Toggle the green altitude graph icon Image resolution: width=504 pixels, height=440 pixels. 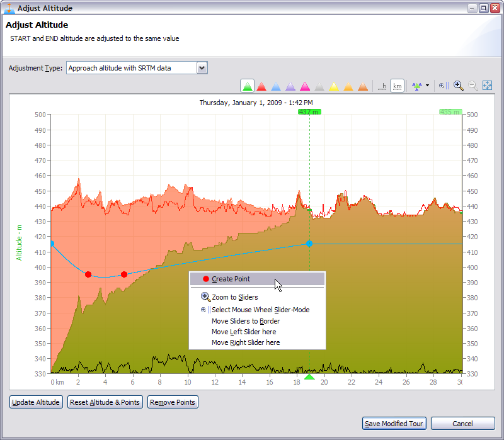(248, 86)
